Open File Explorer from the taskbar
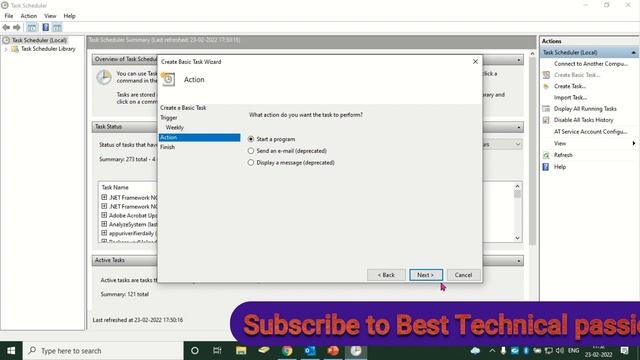The image size is (640, 360). [241, 351]
